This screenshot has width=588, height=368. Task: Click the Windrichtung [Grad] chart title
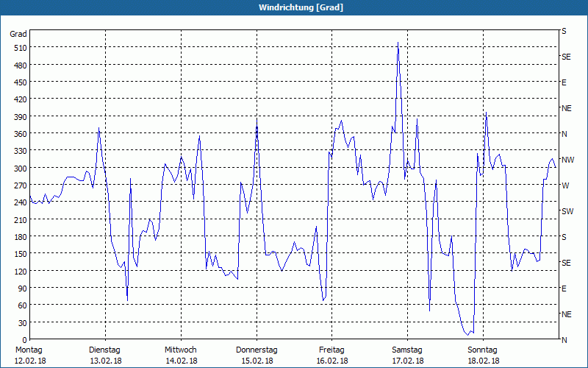(301, 7)
